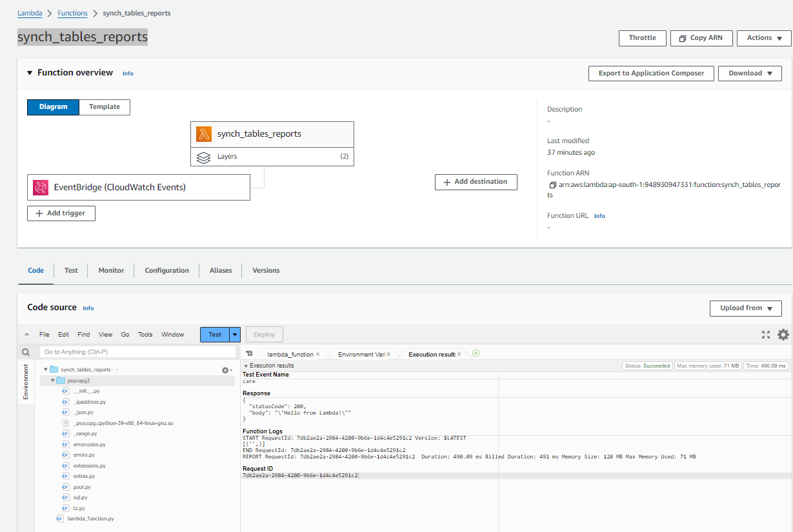Expand the Test button dropdown arrow
Image resolution: width=793 pixels, height=532 pixels.
coord(235,335)
